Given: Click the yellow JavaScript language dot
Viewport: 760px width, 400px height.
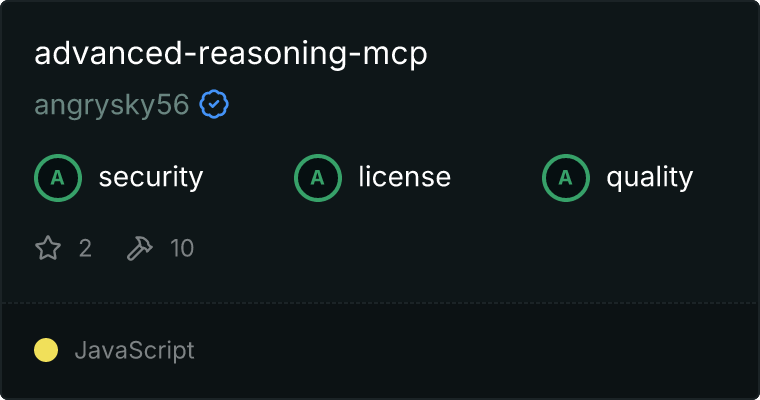Looking at the screenshot, I should click(x=46, y=350).
